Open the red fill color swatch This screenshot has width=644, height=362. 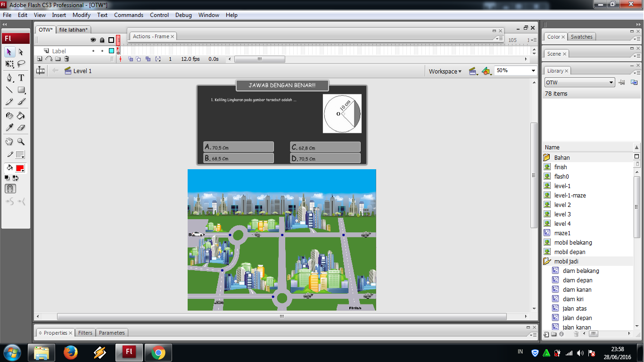point(20,168)
